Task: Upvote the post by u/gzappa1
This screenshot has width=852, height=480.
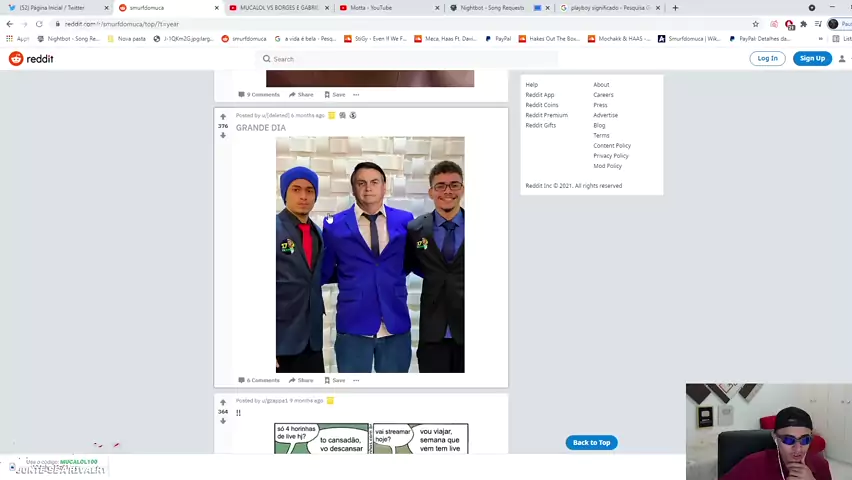Action: tap(223, 402)
